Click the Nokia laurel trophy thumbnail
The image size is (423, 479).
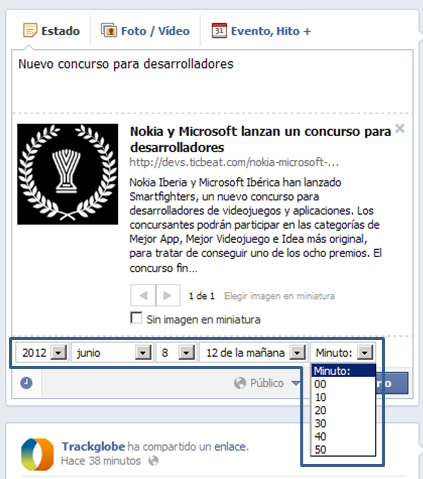pos(68,174)
